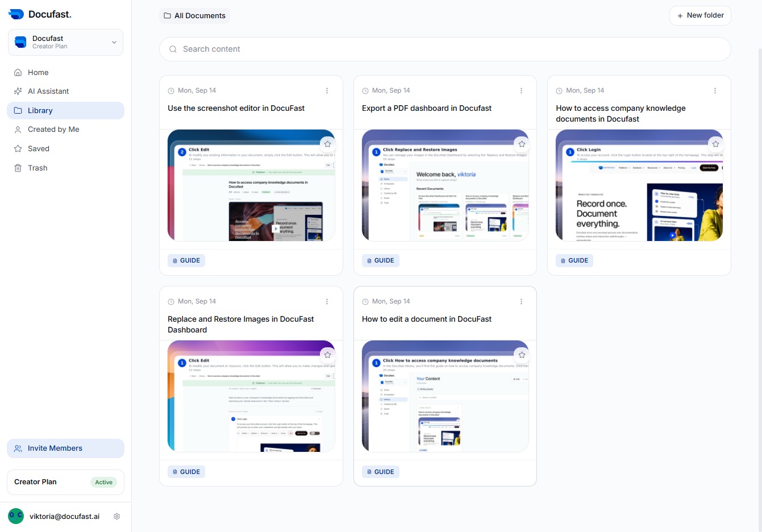Click thumbnail of Replace and Restore Images guide
Image resolution: width=762 pixels, height=532 pixels.
coord(251,396)
